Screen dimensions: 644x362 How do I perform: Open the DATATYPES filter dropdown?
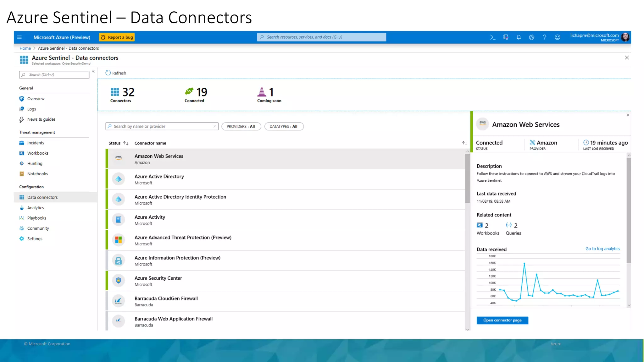tap(284, 126)
